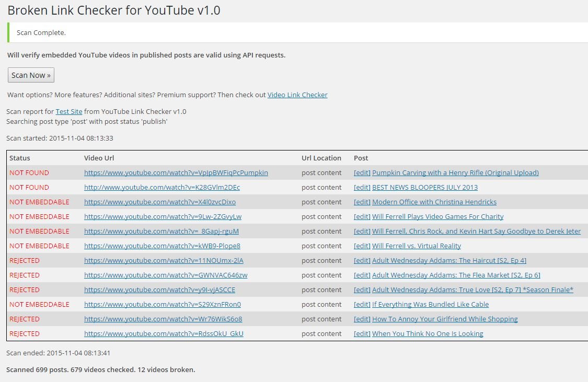Edit the Derek Jeter goodbye post
Viewport: 588px width, 382px height.
tap(362, 231)
